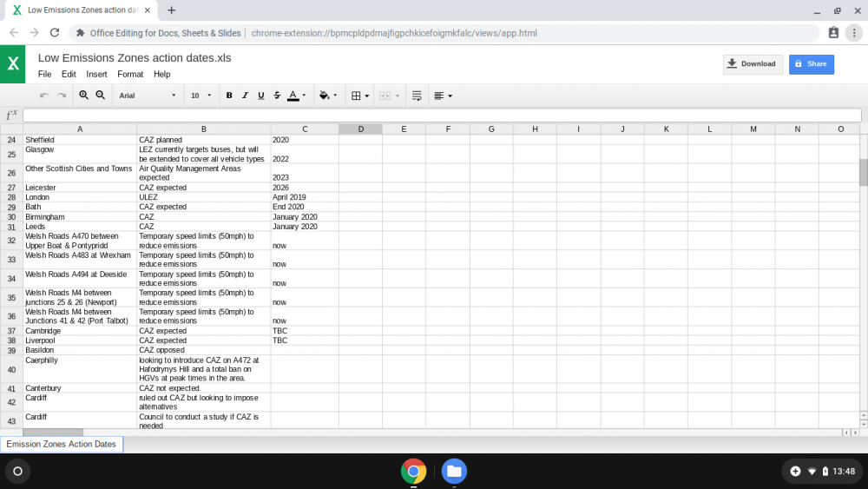Open the borders dropdown arrow
Viewport: 868px width, 489px height.
pos(366,96)
